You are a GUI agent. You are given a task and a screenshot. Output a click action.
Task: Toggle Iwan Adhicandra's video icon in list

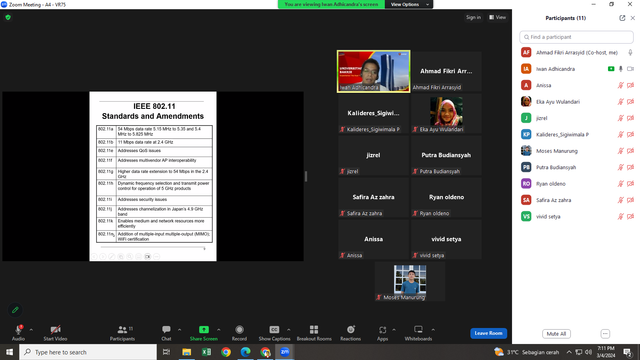pos(630,69)
